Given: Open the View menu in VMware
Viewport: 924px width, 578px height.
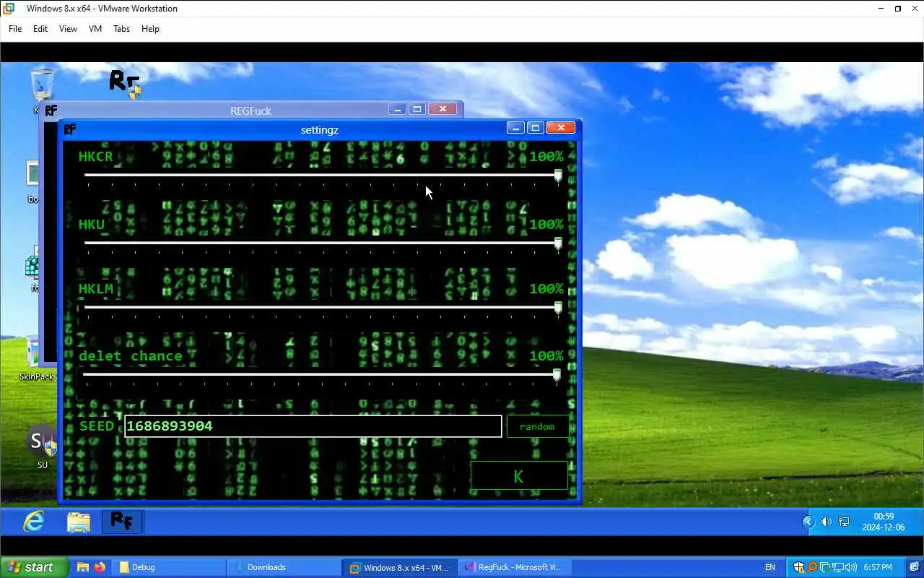Looking at the screenshot, I should click(x=68, y=29).
